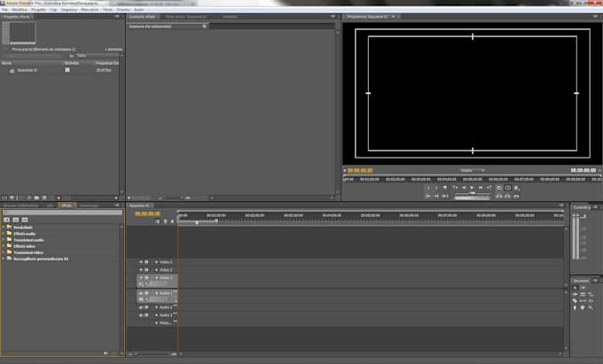Switch Project panel to List view
This screenshot has width=603, height=364.
(x=4, y=197)
